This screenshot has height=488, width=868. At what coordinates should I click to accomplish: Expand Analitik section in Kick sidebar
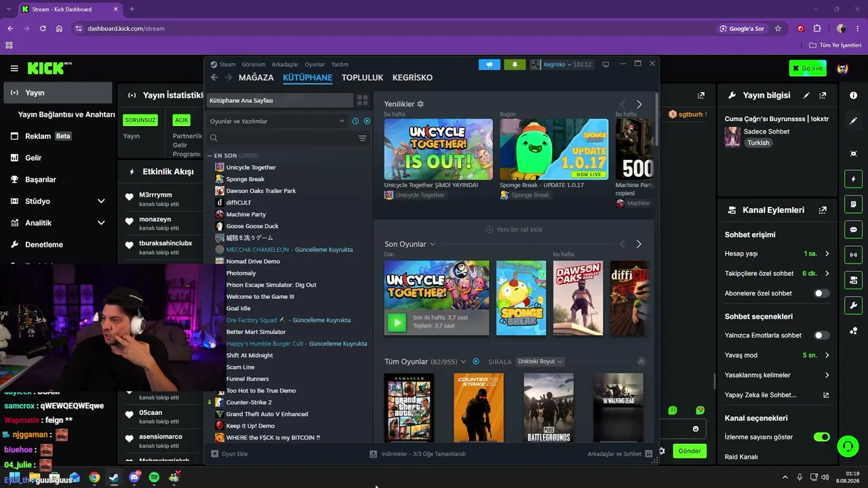tap(101, 223)
